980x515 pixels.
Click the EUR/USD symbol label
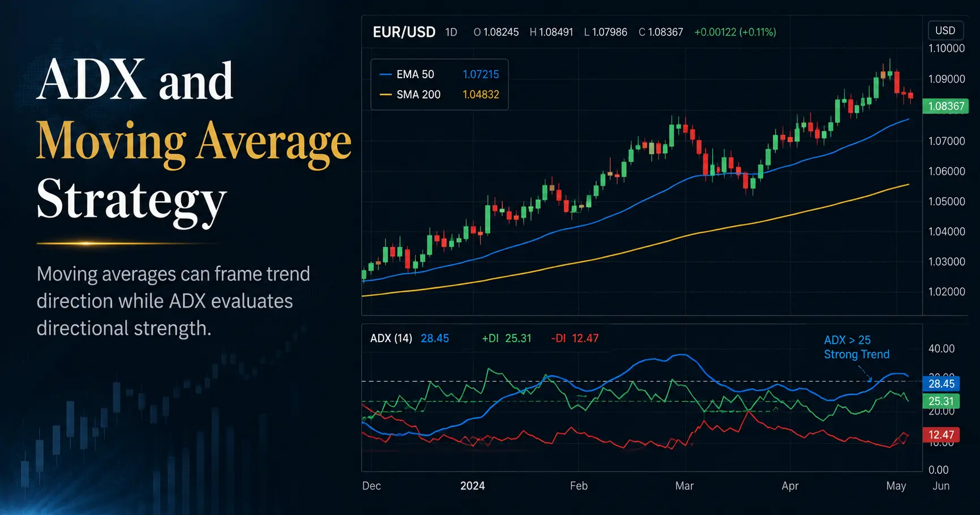[x=404, y=32]
